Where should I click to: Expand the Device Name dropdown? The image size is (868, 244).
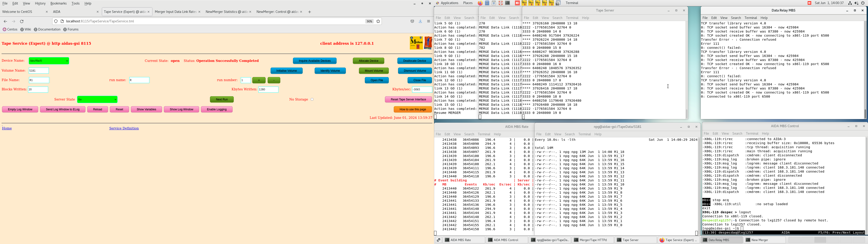tap(49, 61)
